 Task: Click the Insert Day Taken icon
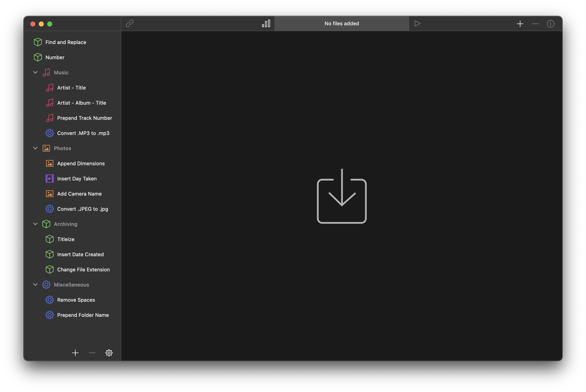(49, 179)
